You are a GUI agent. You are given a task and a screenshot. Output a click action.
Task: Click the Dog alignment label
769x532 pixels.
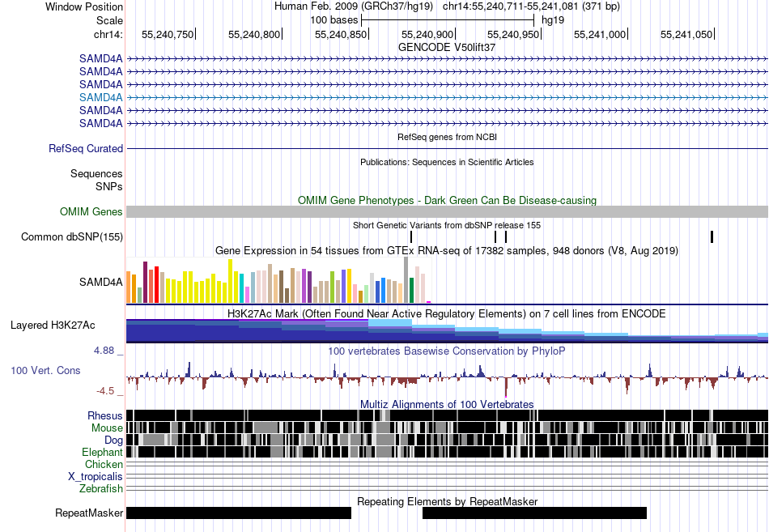(x=113, y=440)
